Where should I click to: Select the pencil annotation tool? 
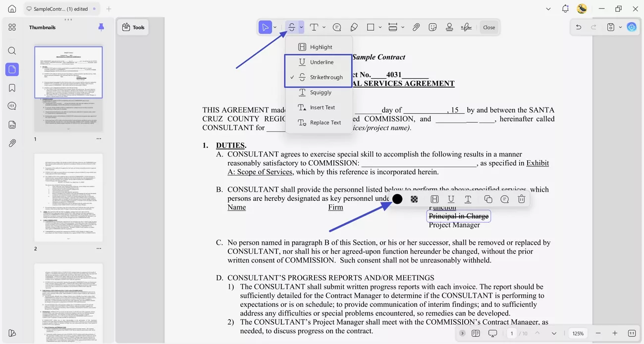click(x=354, y=27)
